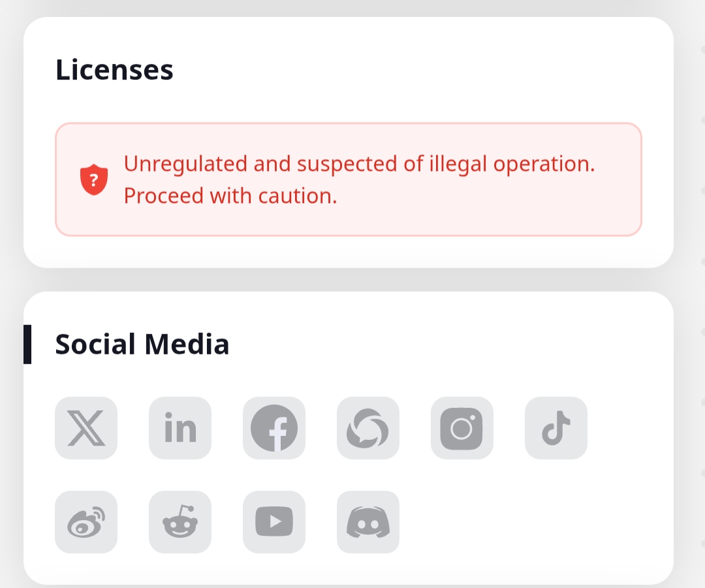Click the word "Media" in the heading
Viewport: 705px width, 588px height.
187,344
